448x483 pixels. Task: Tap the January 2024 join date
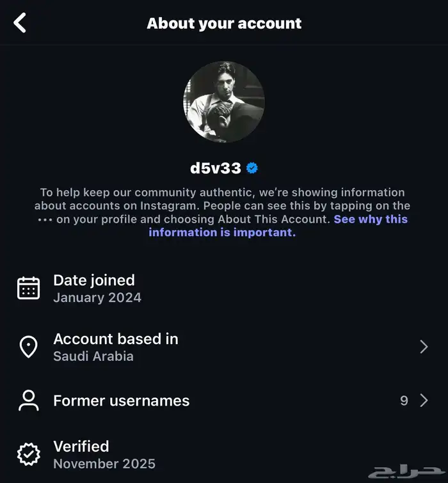(97, 297)
